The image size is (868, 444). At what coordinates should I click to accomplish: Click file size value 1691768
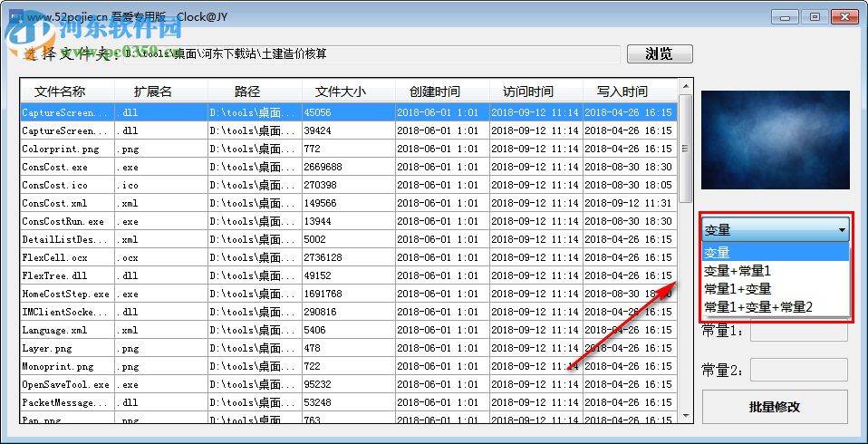323,294
